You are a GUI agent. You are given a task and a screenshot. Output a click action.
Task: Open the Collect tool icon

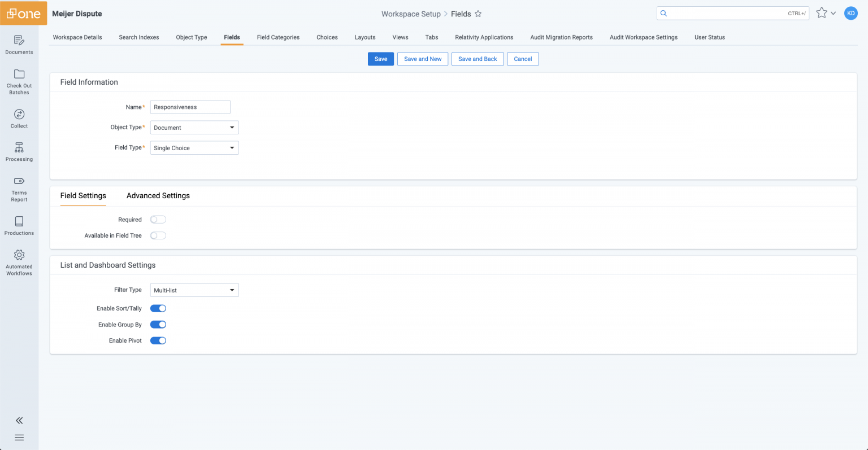19,118
